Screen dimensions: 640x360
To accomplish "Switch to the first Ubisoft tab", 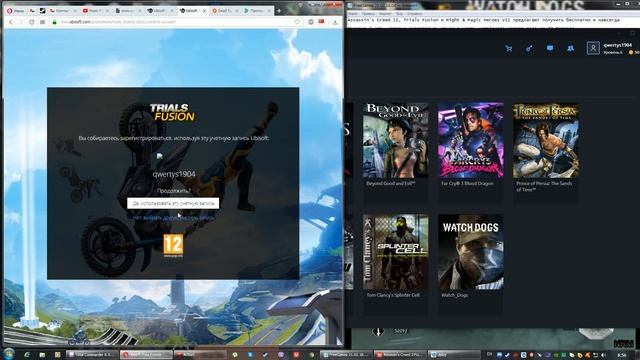I will [x=161, y=11].
